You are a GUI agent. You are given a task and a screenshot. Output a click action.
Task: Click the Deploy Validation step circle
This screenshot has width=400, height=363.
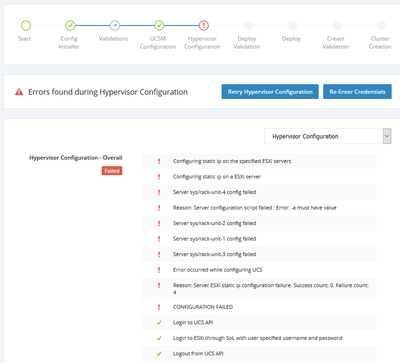click(248, 25)
